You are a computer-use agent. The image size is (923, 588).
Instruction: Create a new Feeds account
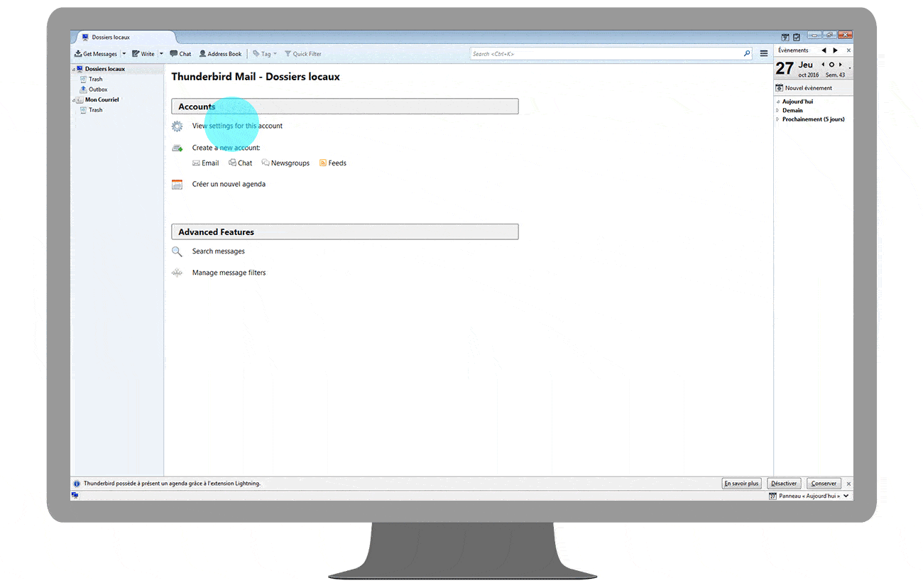pyautogui.click(x=333, y=163)
